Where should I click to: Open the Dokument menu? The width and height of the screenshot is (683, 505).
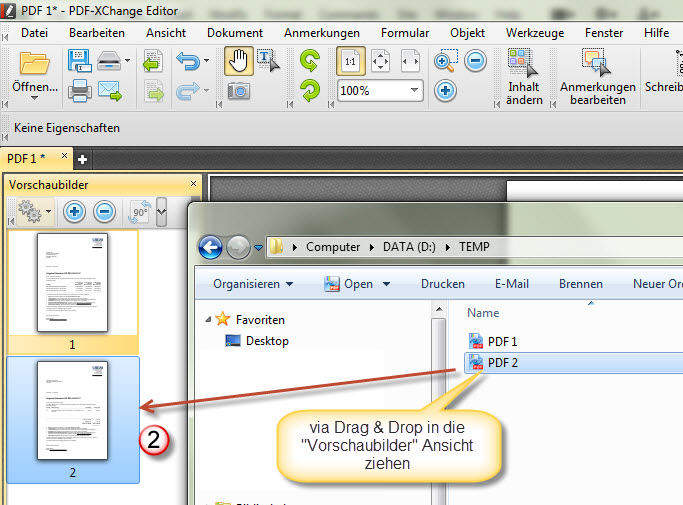(x=235, y=33)
